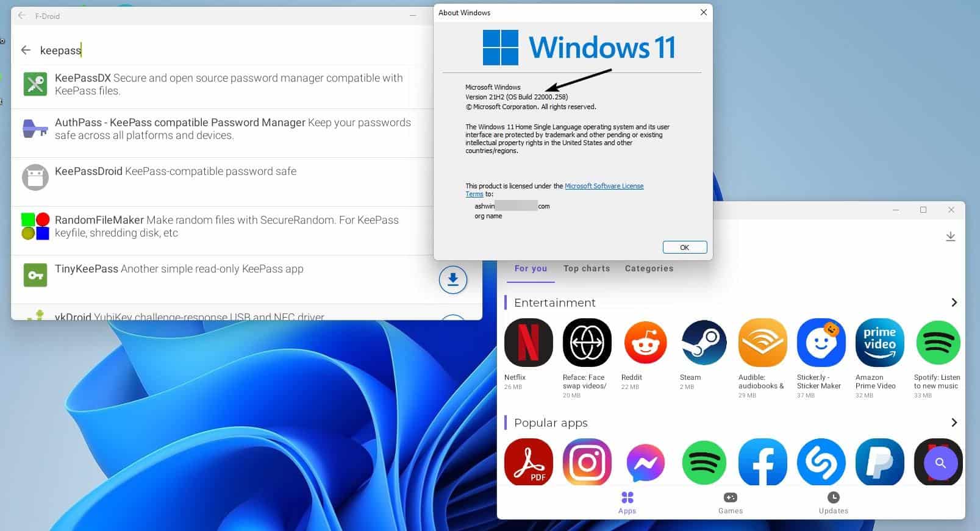The height and width of the screenshot is (531, 980).
Task: Go back from the F-Droid search field
Action: [26, 50]
